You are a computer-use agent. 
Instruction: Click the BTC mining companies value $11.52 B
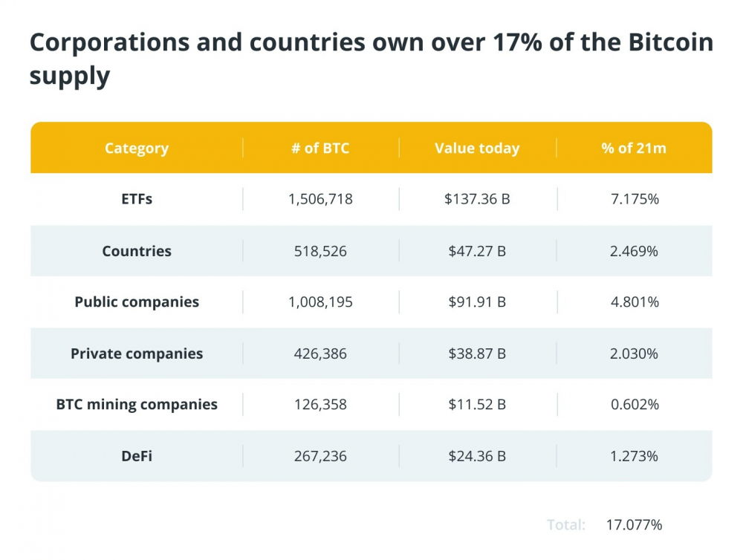coord(477,405)
